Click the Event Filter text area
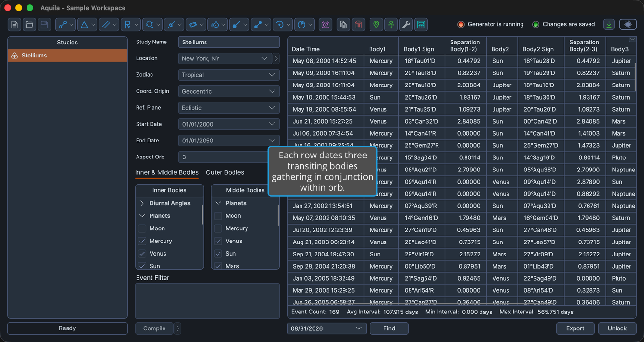The image size is (644, 342). 207,301
